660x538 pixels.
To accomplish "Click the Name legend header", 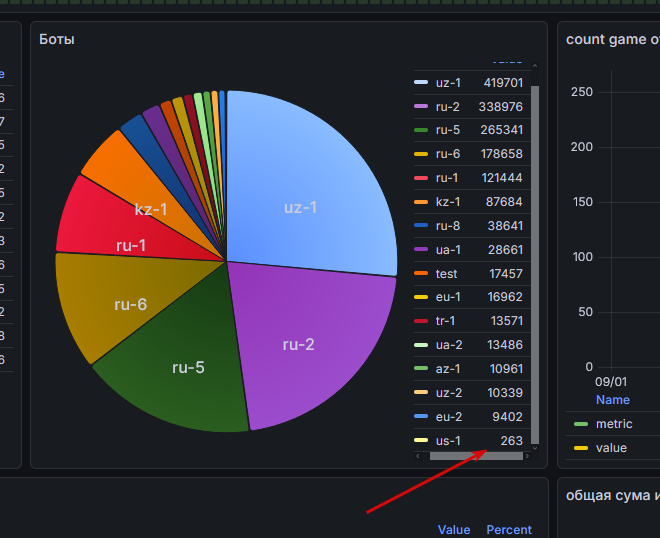I will tap(612, 400).
